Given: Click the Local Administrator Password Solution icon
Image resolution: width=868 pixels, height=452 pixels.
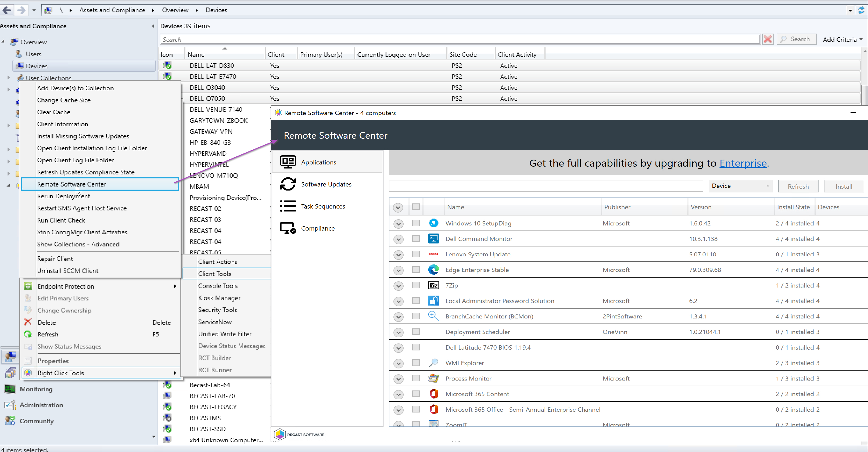Looking at the screenshot, I should [433, 300].
